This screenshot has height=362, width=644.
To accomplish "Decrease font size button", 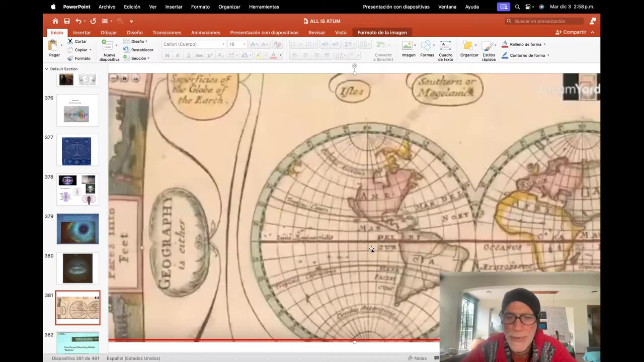I will (x=264, y=44).
